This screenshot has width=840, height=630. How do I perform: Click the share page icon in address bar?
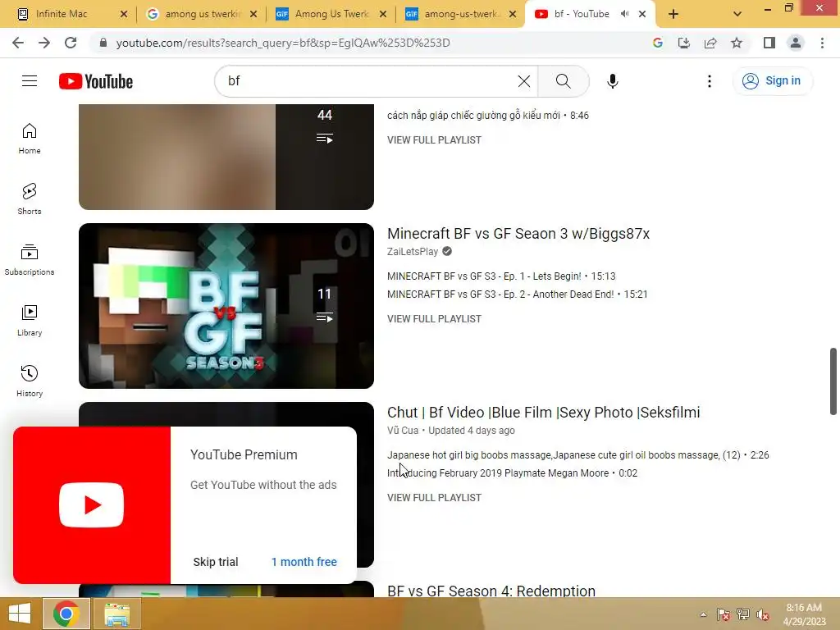pos(710,43)
